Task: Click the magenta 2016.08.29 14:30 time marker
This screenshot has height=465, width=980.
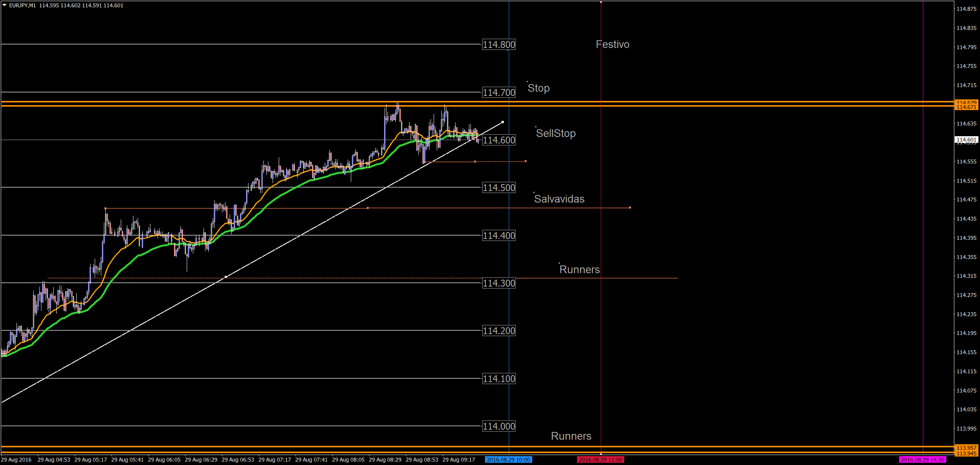Action: click(922, 460)
